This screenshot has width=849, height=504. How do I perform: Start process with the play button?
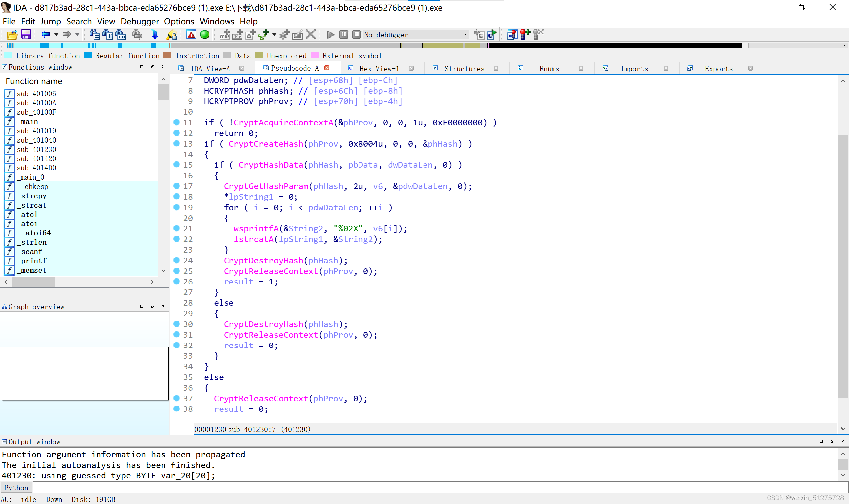click(330, 34)
